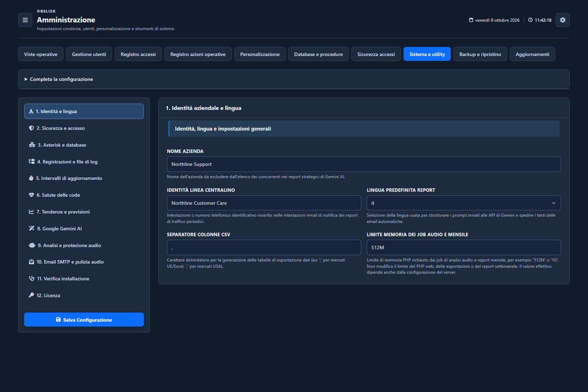Open the Database e procedure tab

318,54
